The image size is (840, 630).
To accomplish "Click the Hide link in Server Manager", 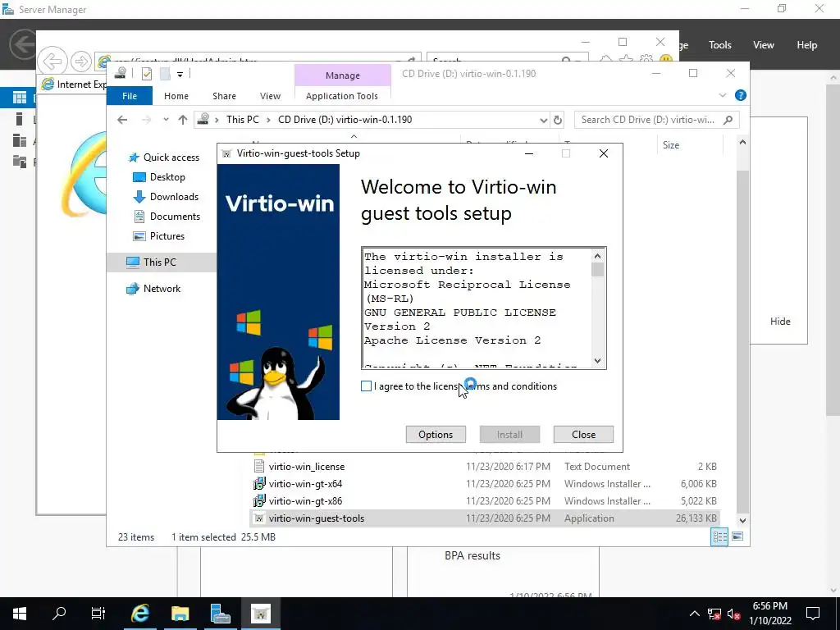I will pos(780,322).
